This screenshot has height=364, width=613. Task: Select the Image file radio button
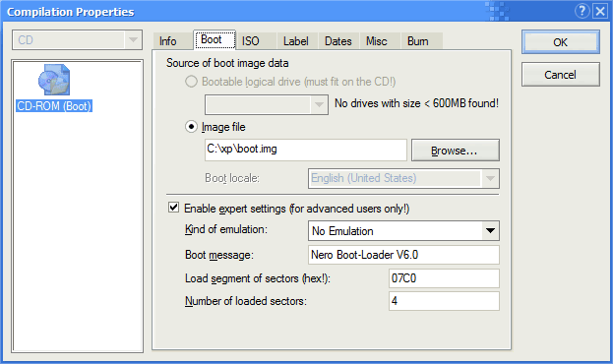[191, 127]
